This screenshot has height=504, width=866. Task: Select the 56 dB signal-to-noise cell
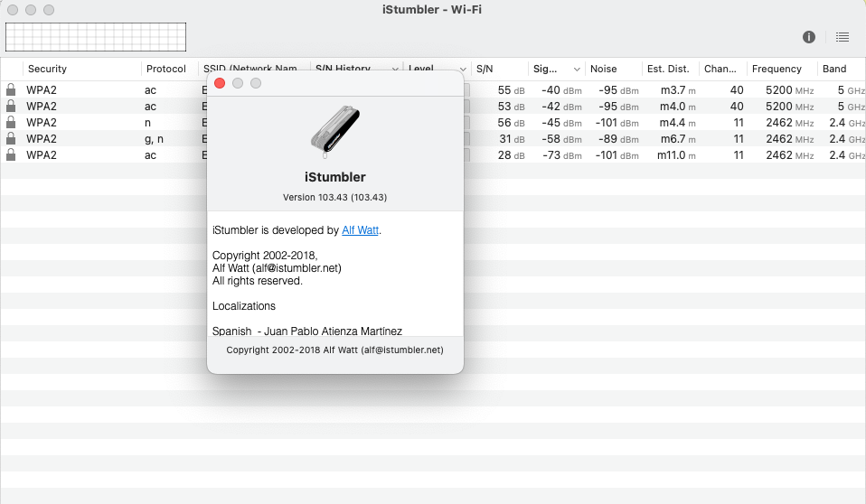point(511,123)
